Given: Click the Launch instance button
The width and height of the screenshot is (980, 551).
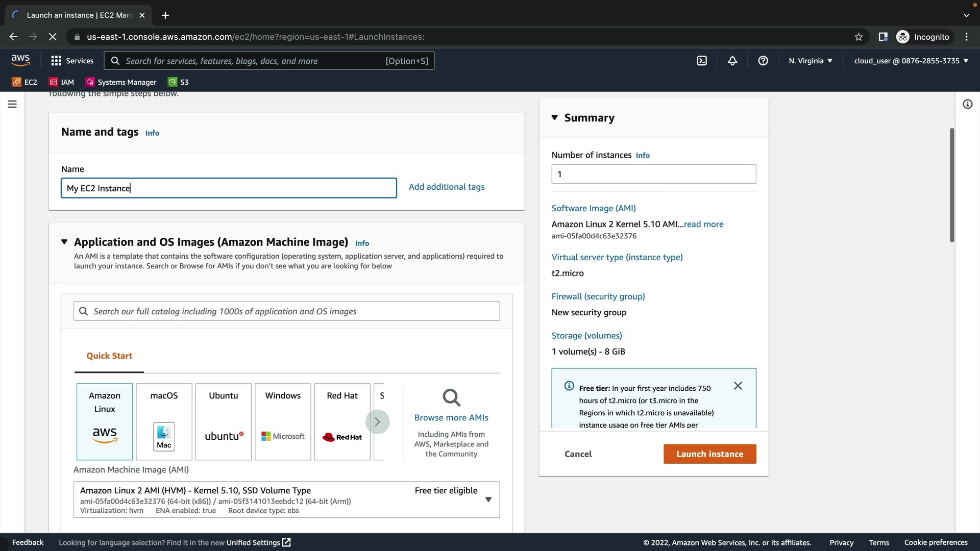Looking at the screenshot, I should click(x=709, y=454).
